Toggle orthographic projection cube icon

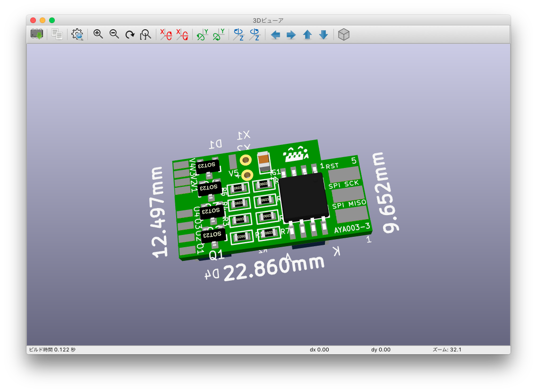coord(343,34)
